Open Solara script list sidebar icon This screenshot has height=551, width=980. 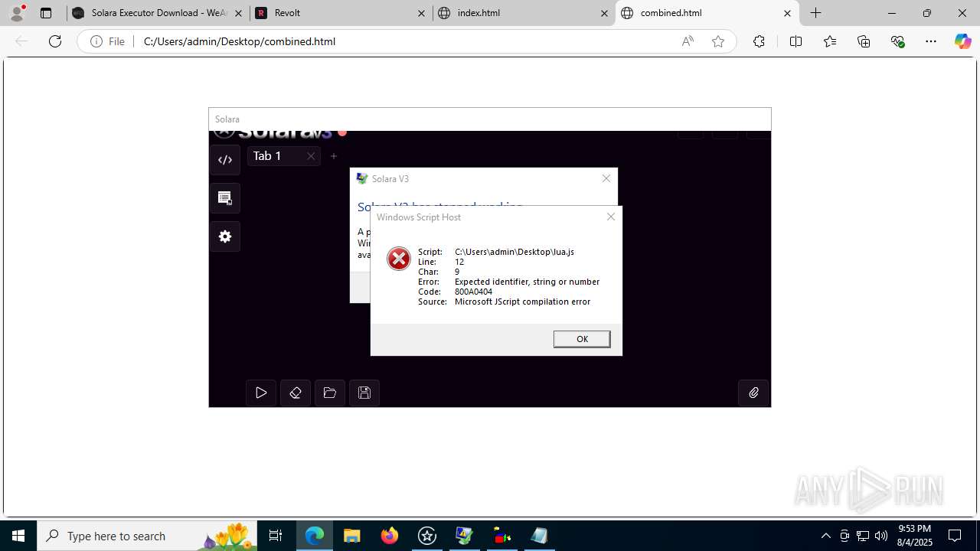(x=225, y=198)
